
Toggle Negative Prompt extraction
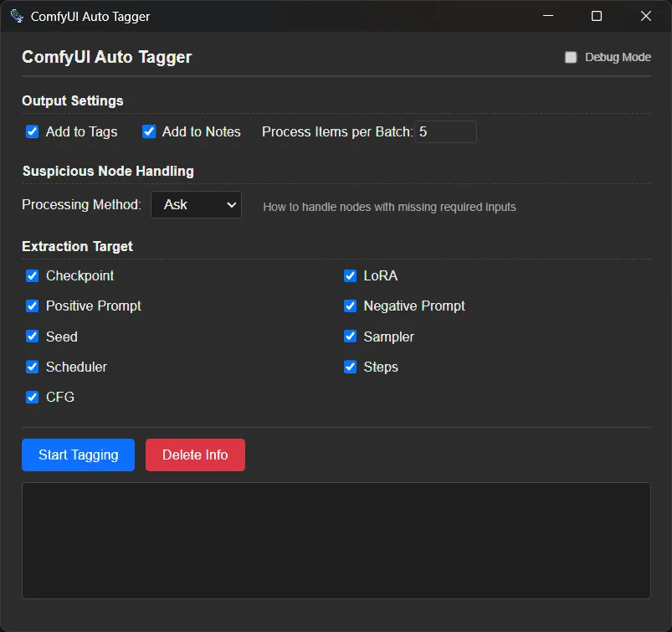coord(351,306)
